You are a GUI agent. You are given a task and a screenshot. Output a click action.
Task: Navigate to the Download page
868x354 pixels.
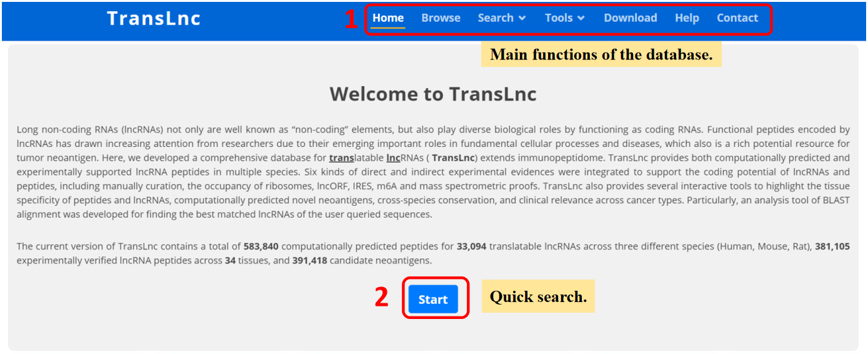tap(630, 18)
